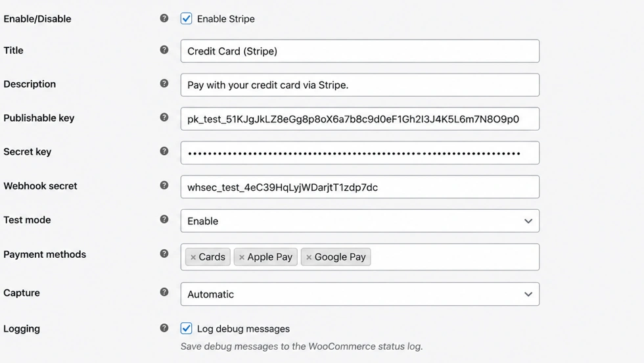The height and width of the screenshot is (363, 644).
Task: Open the help tooltip icon for Title
Action: click(164, 50)
